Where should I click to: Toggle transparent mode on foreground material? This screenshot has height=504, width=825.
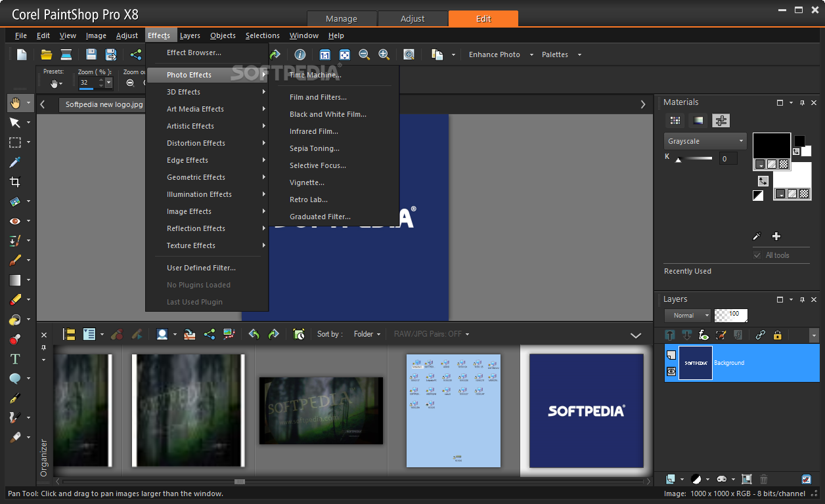click(784, 164)
